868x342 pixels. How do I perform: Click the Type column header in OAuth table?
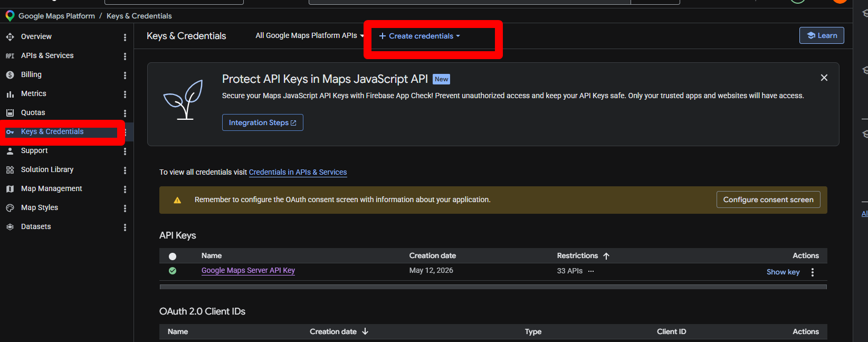533,331
